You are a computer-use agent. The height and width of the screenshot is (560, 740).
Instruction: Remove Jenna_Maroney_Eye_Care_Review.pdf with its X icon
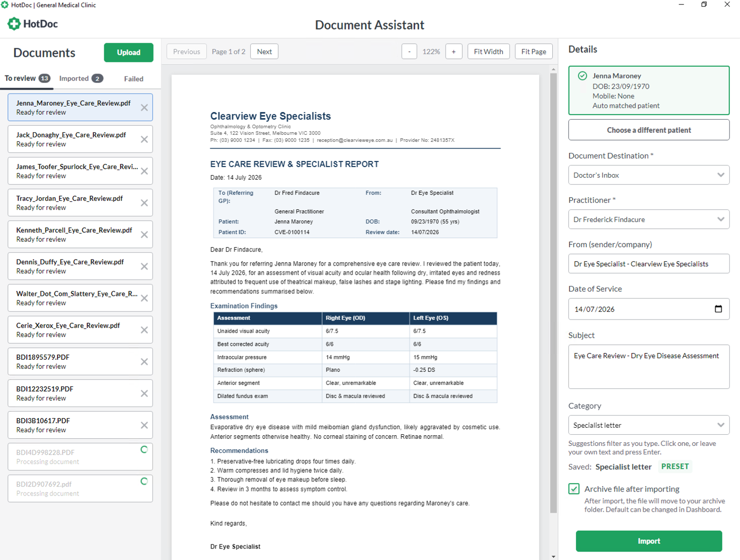click(x=144, y=108)
